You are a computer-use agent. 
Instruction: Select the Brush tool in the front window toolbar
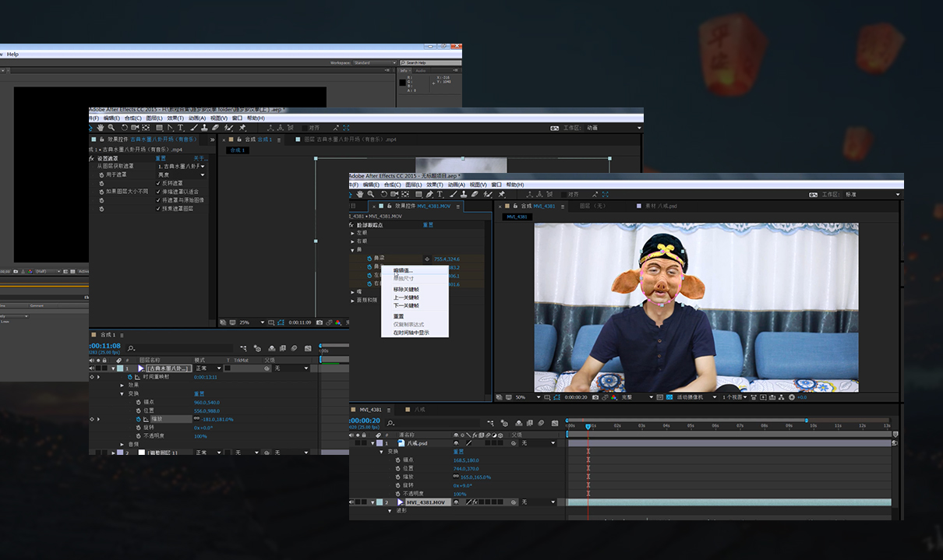pos(454,194)
